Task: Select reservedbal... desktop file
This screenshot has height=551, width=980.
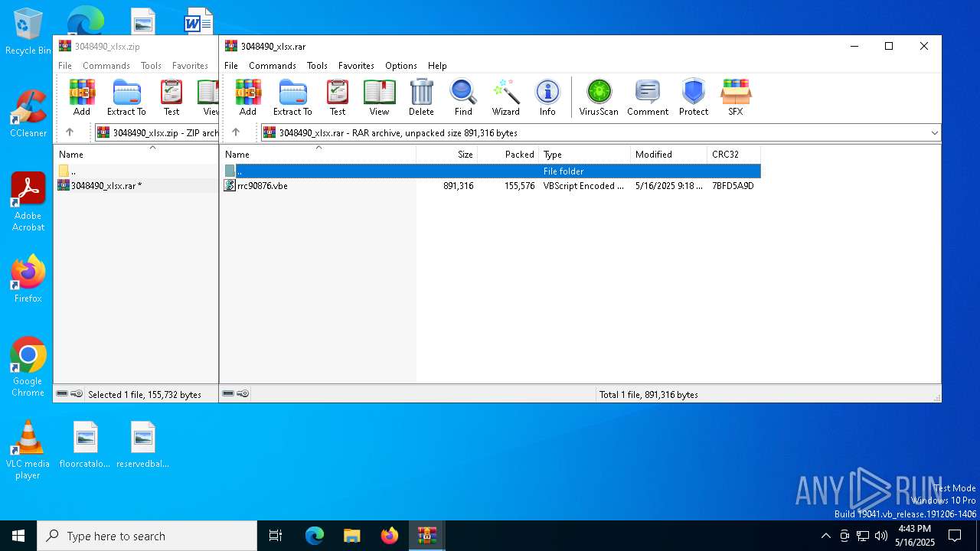Action: pyautogui.click(x=142, y=445)
